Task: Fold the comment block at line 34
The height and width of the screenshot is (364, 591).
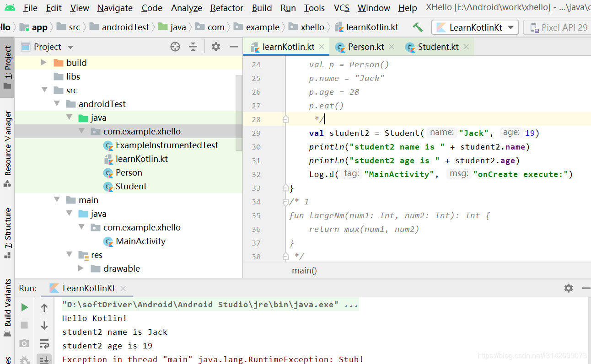Action: [285, 202]
